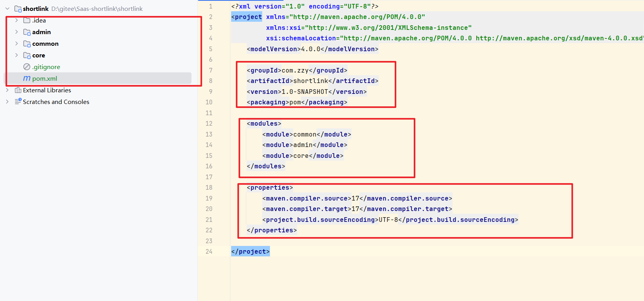The width and height of the screenshot is (644, 301).
Task: Click the admin module folder icon
Action: tap(27, 32)
